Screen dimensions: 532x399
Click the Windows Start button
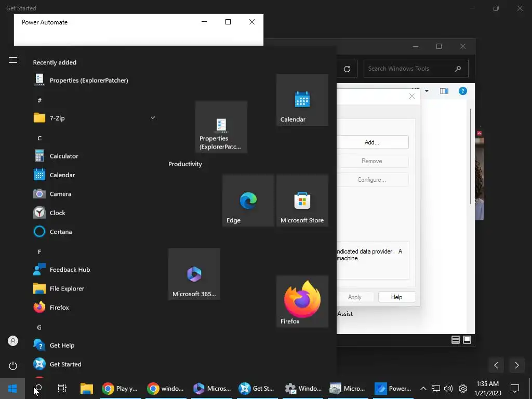pyautogui.click(x=12, y=389)
